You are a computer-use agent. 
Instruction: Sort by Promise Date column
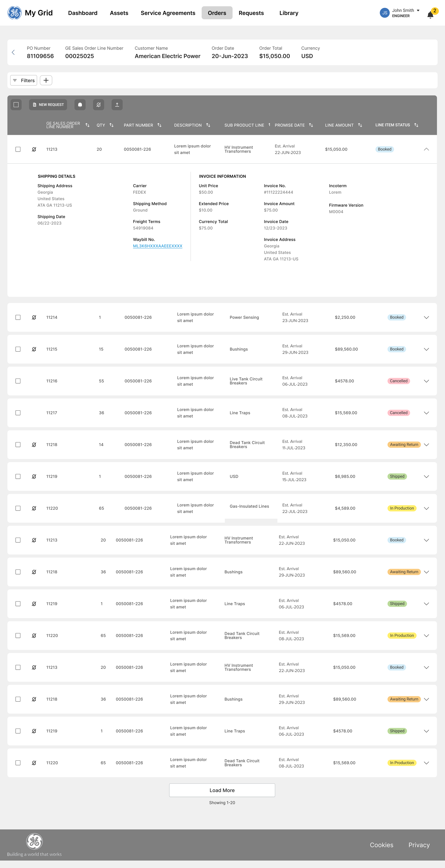click(311, 125)
